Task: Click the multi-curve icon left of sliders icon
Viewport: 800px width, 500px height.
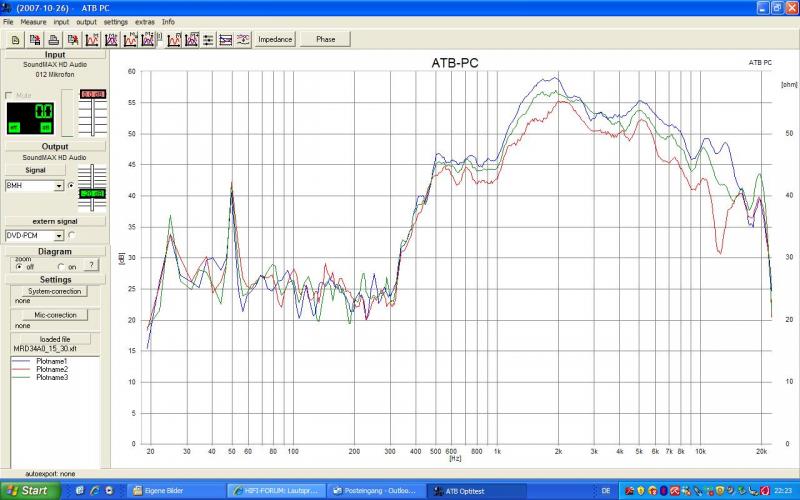Action: click(x=192, y=39)
